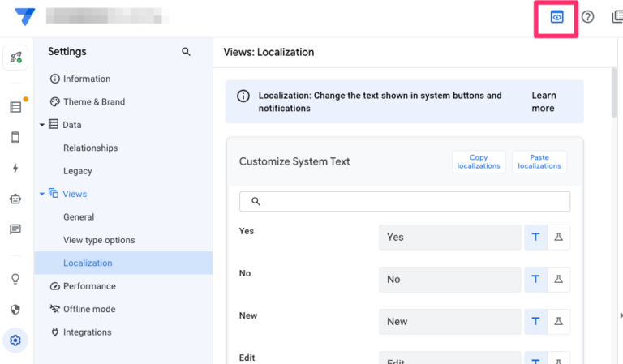Toggle the text T button for New
Viewport: 623px width, 364px height.
coord(535,321)
